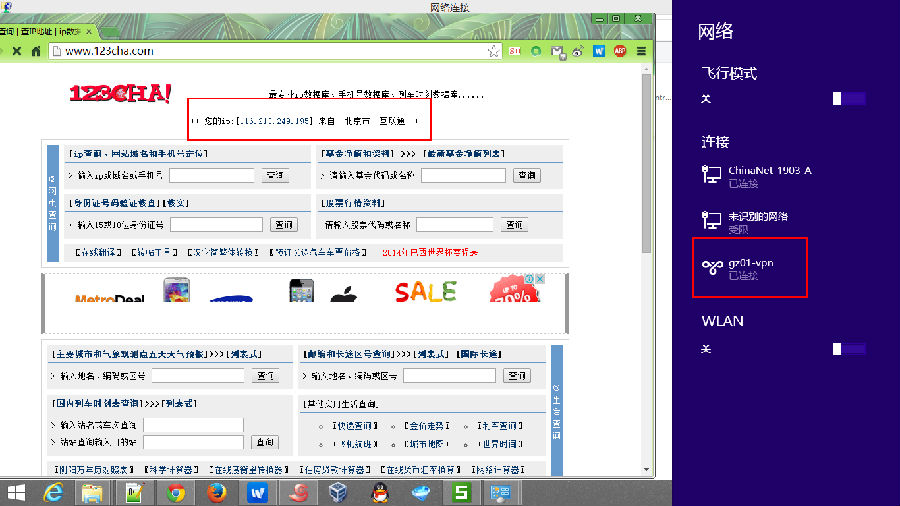Viewport: 900px width, 506px height.
Task: Close the 123cha browser tab
Action: coord(88,32)
